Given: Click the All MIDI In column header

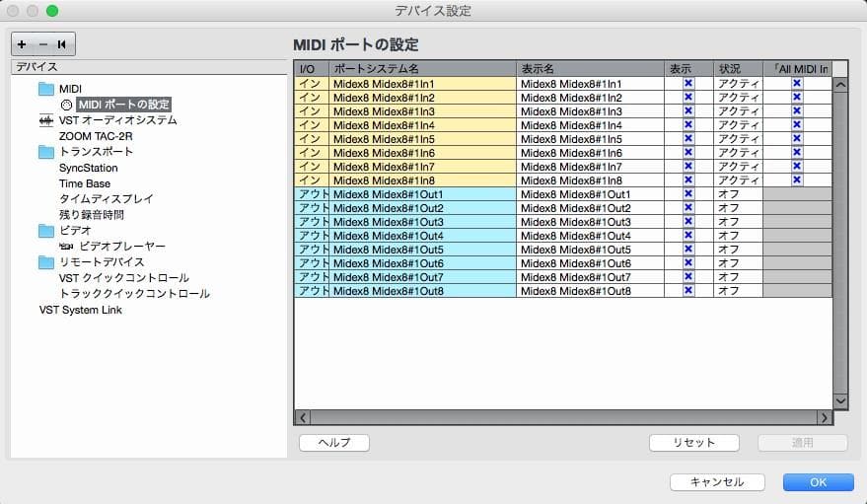Looking at the screenshot, I should point(798,69).
